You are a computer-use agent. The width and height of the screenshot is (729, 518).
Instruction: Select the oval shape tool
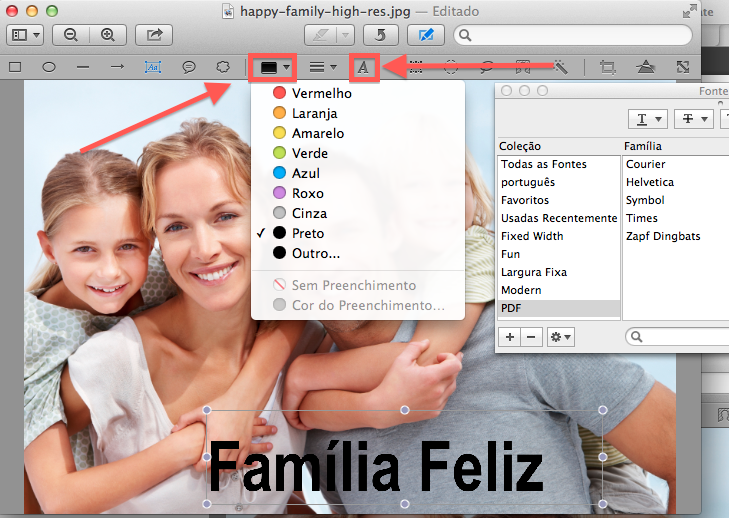[48, 67]
